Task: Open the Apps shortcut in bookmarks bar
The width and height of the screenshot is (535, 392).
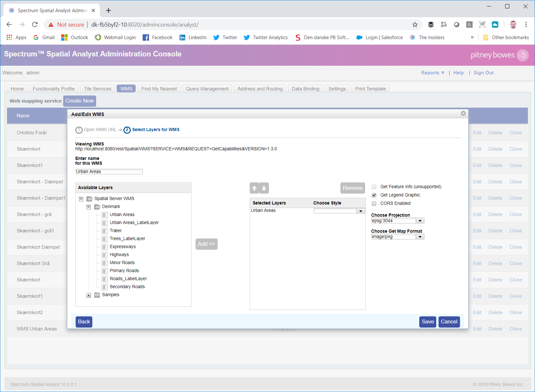Action: pos(16,38)
